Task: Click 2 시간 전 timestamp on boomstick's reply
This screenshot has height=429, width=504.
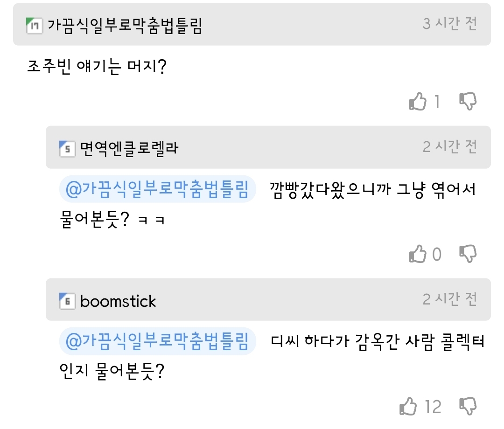Action: [x=450, y=299]
